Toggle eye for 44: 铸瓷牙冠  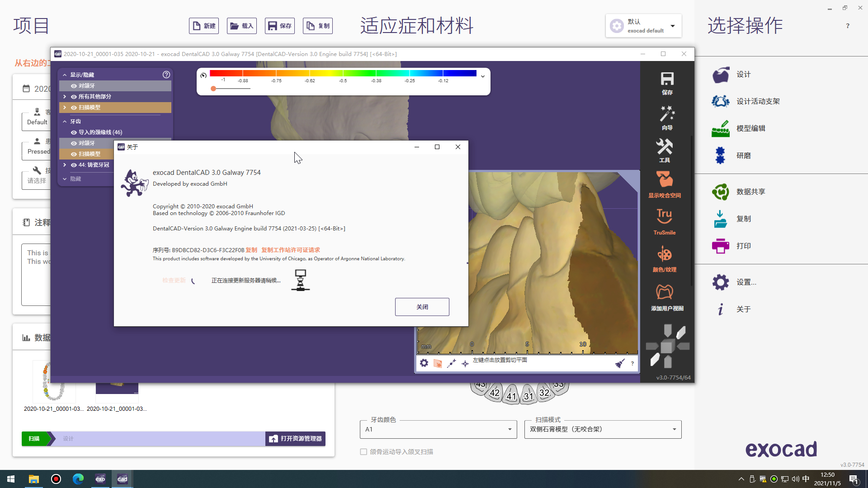coord(74,165)
